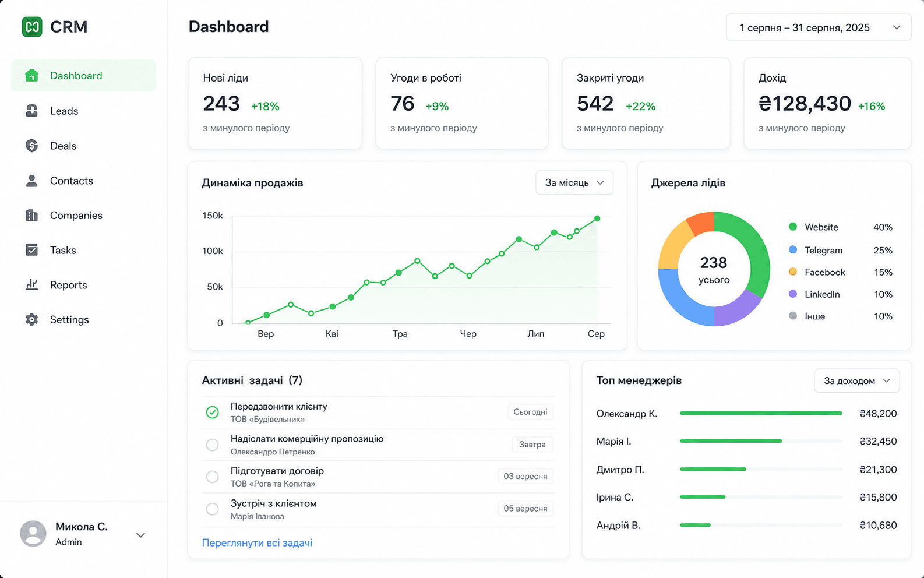Click the Переглянути всі задачі link

coord(257,543)
